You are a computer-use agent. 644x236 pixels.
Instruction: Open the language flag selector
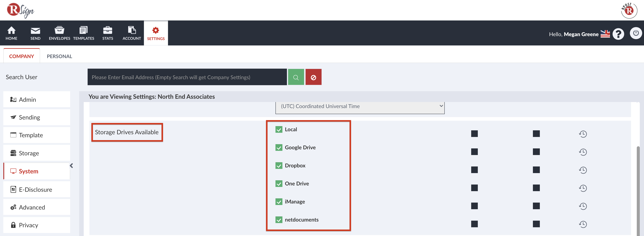(x=605, y=34)
